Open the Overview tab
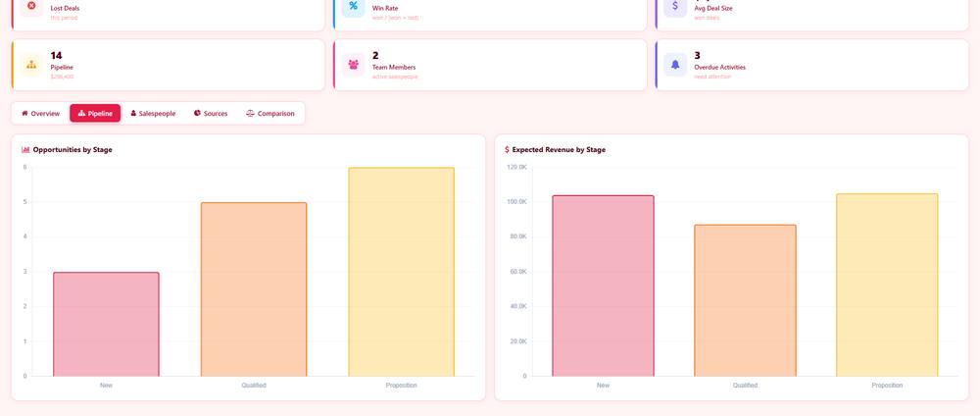The image size is (980, 416). pyautogui.click(x=40, y=113)
